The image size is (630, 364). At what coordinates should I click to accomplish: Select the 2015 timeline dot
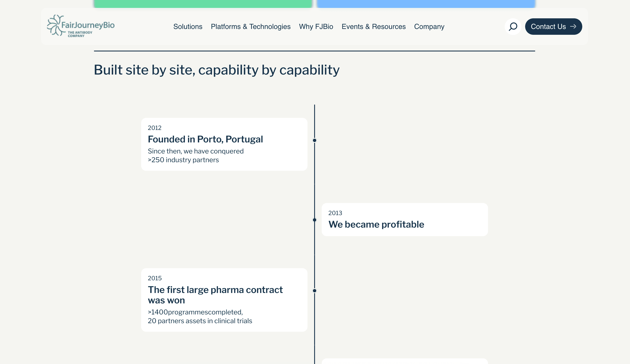click(315, 291)
